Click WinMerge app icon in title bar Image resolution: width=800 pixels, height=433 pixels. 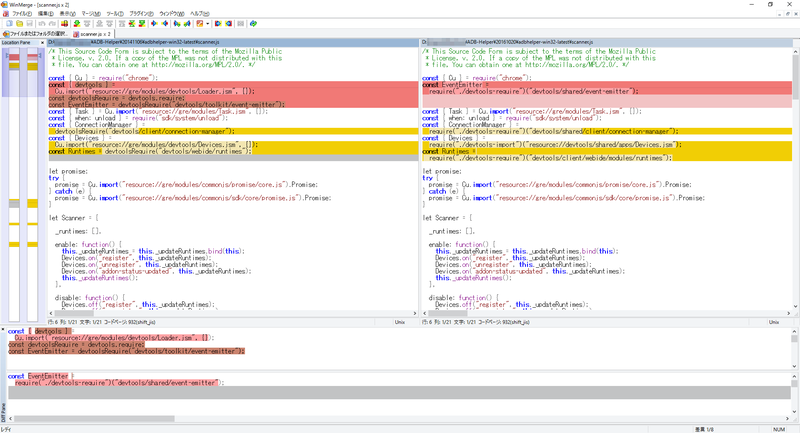coord(5,5)
